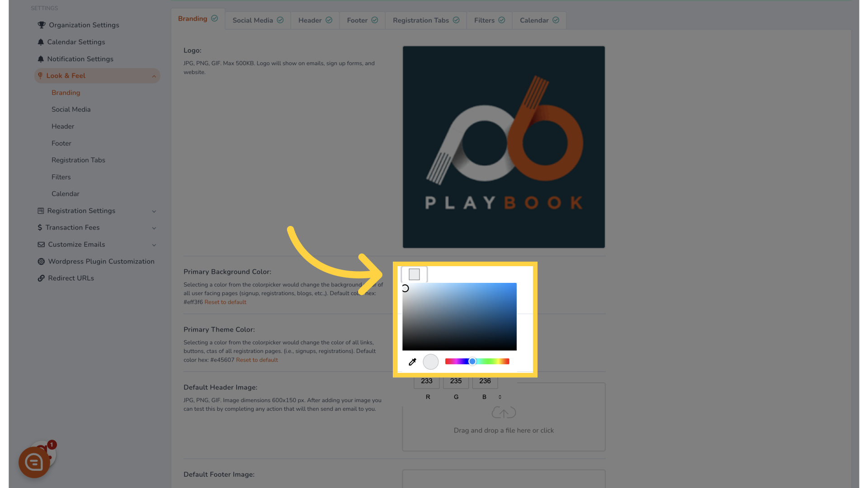
Task: Switch to the Social Media tab
Action: 258,20
